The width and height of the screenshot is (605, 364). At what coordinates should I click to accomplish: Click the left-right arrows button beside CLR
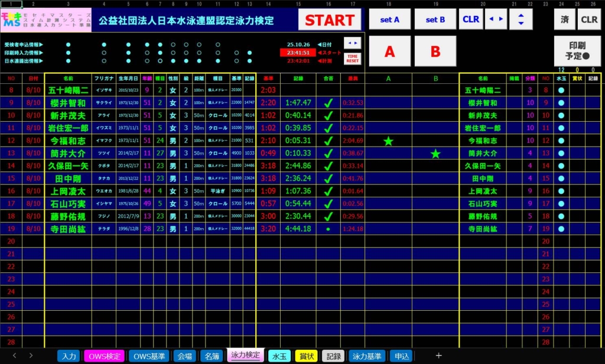(x=496, y=19)
